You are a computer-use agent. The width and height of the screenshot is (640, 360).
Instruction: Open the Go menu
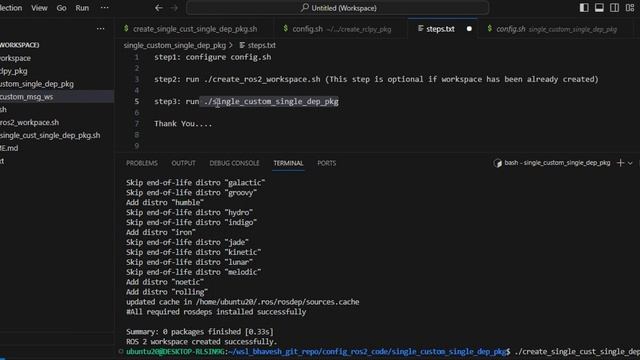[x=61, y=8]
